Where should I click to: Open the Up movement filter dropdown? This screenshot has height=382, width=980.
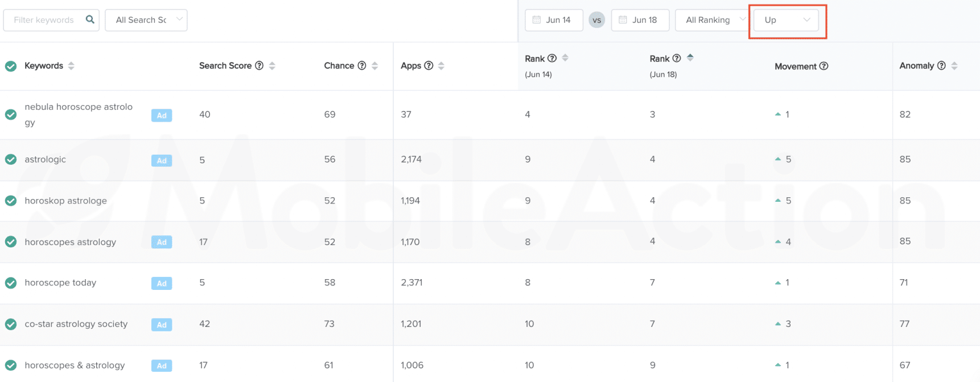click(x=786, y=20)
